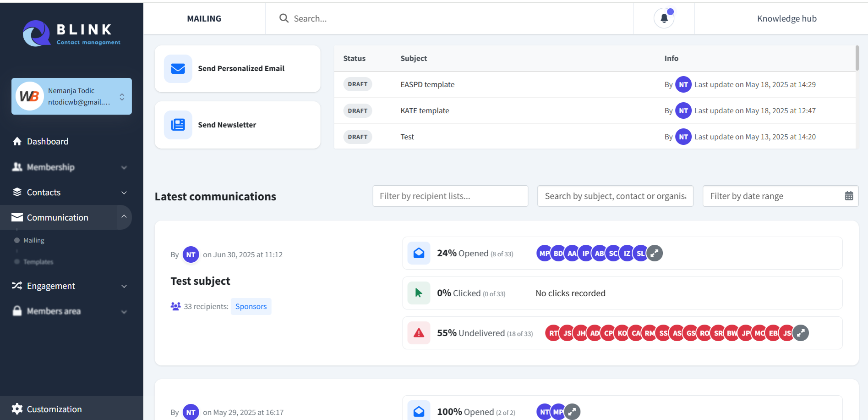Viewport: 868px width, 420px height.
Task: Collapse the Communication menu chevron
Action: pyautogui.click(x=124, y=216)
